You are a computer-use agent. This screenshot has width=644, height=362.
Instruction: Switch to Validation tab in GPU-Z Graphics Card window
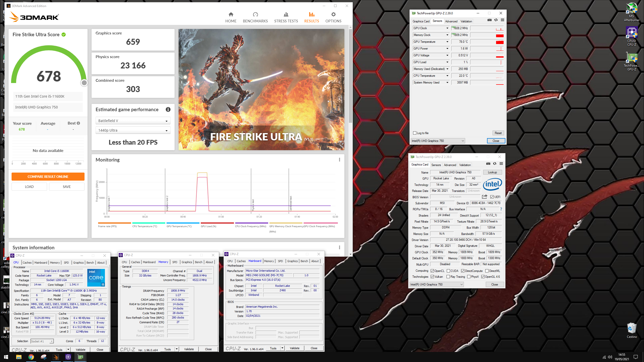tap(465, 165)
